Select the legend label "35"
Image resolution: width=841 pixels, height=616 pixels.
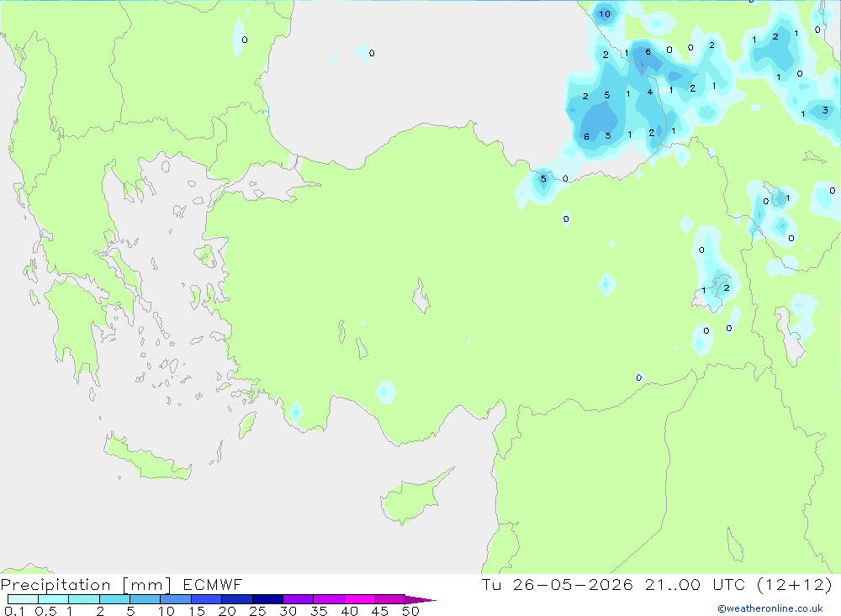(319, 611)
